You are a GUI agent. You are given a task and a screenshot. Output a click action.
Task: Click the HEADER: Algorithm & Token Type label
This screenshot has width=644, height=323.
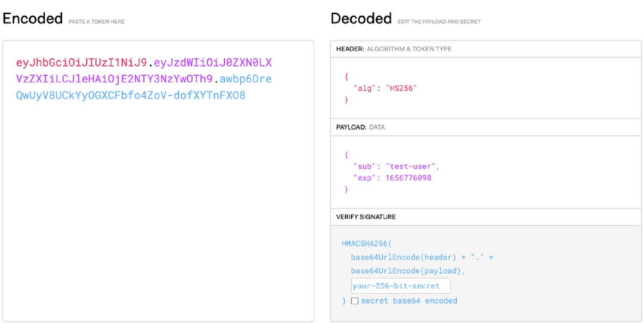coord(394,49)
